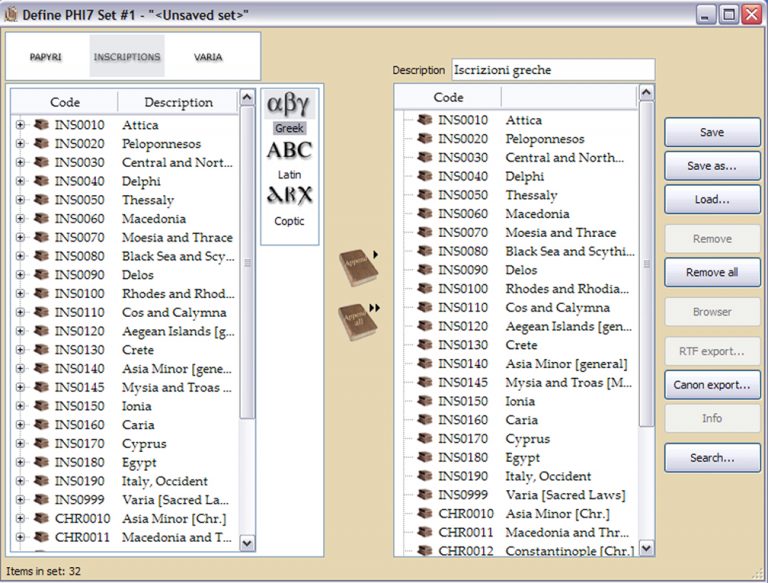Click book icon of INS0040 in left list
The image size is (768, 583).
coord(42,181)
